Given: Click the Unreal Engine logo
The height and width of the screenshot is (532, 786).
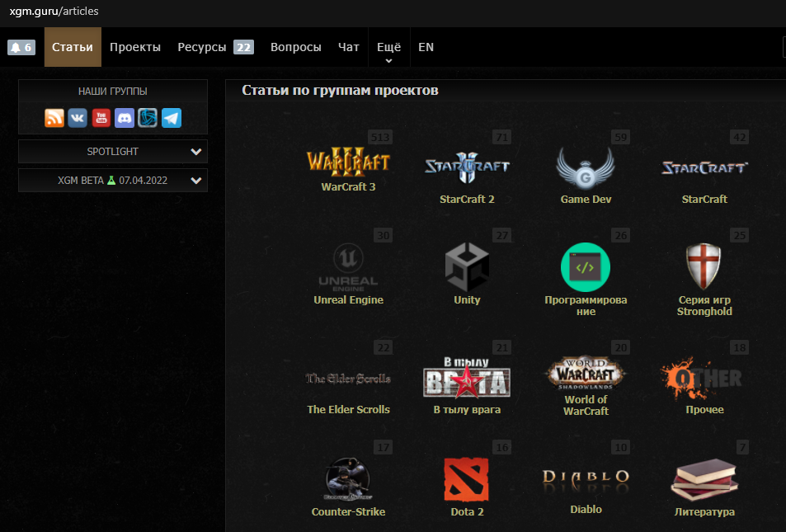Looking at the screenshot, I should (348, 267).
